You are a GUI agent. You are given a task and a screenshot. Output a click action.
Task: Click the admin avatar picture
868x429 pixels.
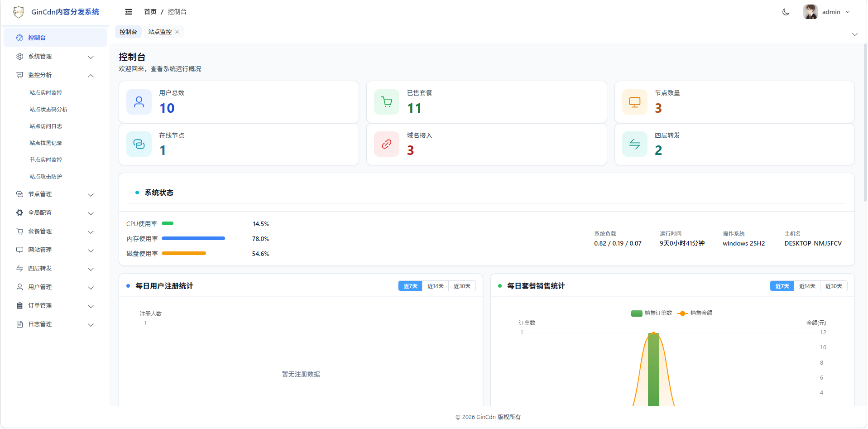click(810, 12)
